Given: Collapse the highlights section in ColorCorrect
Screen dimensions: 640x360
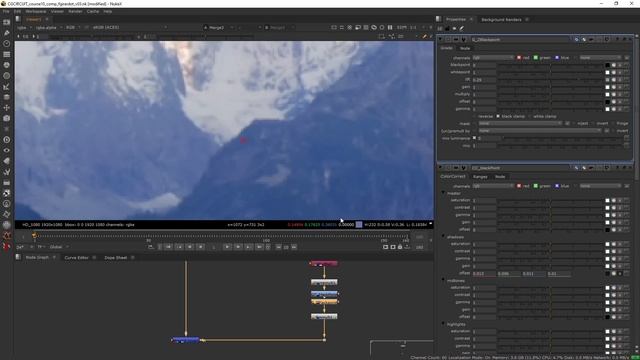Looking at the screenshot, I should pos(443,324).
